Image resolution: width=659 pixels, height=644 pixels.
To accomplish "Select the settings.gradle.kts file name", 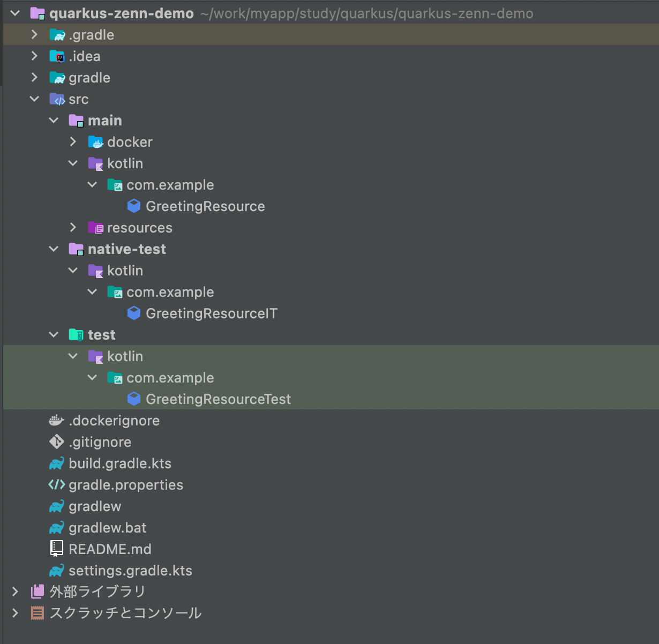I will tap(131, 571).
